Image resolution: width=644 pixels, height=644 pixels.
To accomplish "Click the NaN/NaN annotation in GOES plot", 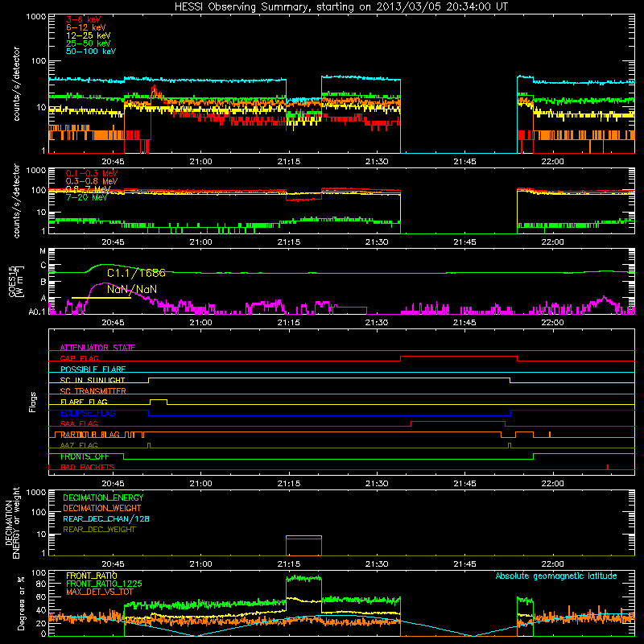I will (x=132, y=290).
